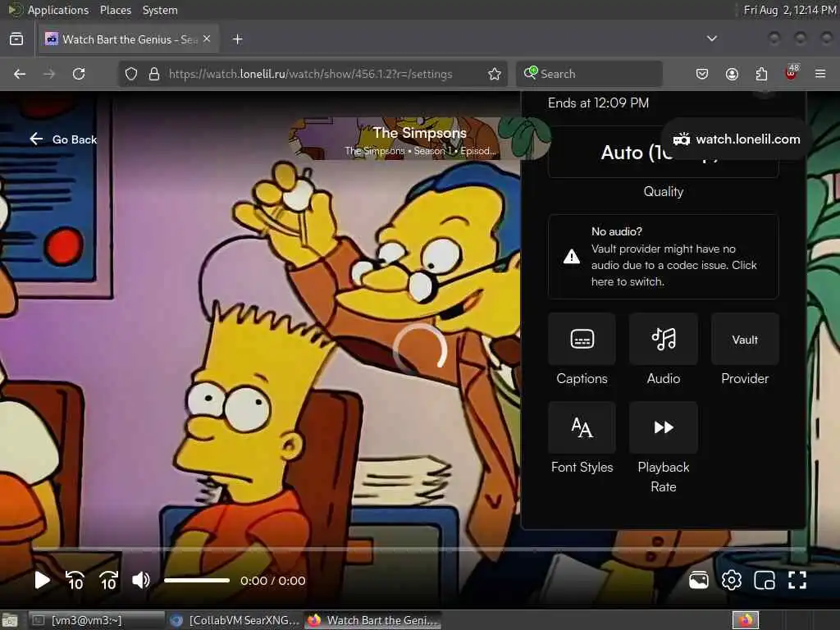Image resolution: width=840 pixels, height=630 pixels.
Task: Close the Watch Bart the Genius tab
Action: pyautogui.click(x=207, y=39)
